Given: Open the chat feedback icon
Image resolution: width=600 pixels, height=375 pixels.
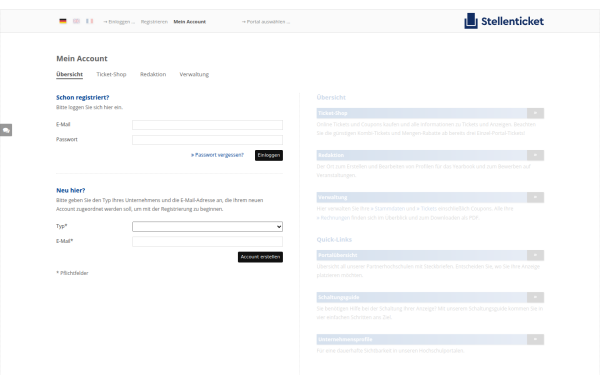Looking at the screenshot, I should click(6, 130).
